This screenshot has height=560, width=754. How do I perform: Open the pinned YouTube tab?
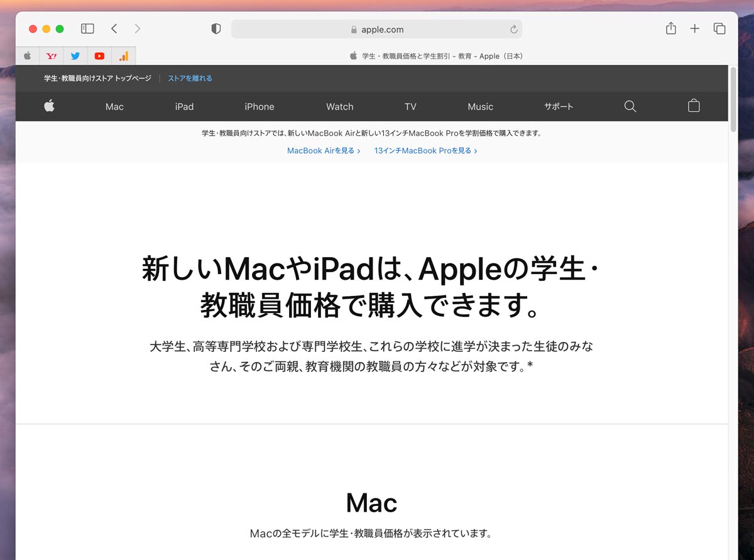click(99, 56)
